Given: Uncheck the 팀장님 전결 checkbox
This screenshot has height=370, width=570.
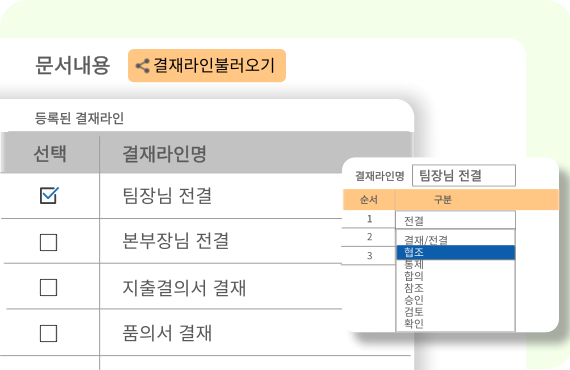Looking at the screenshot, I should (x=49, y=196).
